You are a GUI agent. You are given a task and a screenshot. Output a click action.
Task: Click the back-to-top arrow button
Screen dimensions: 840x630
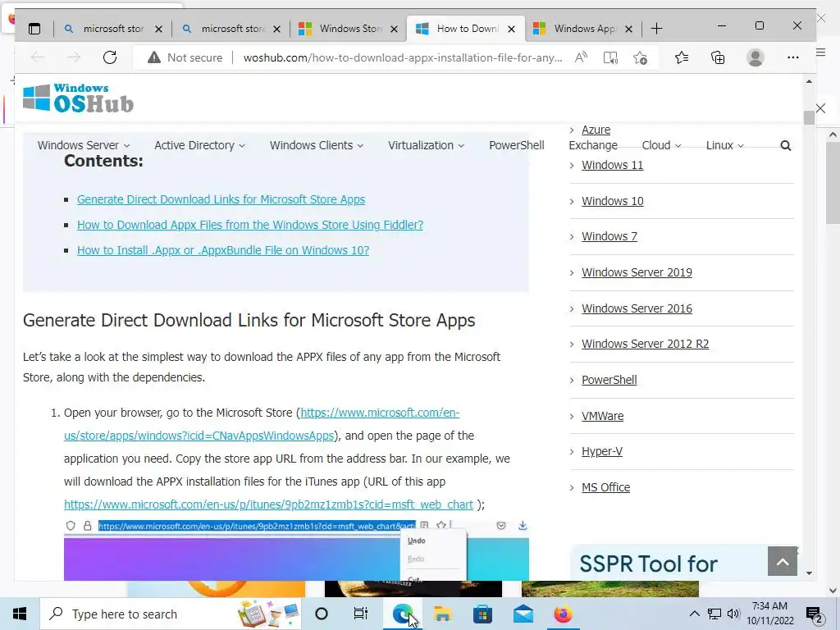point(782,561)
